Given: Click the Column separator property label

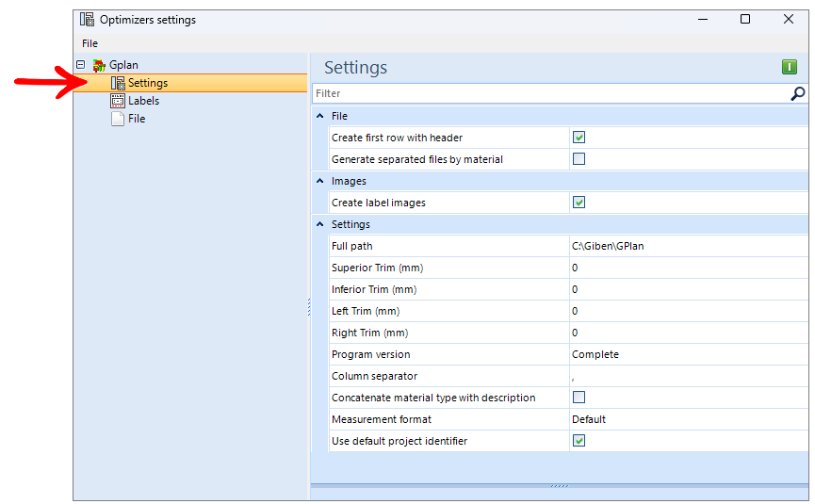Looking at the screenshot, I should [374, 376].
